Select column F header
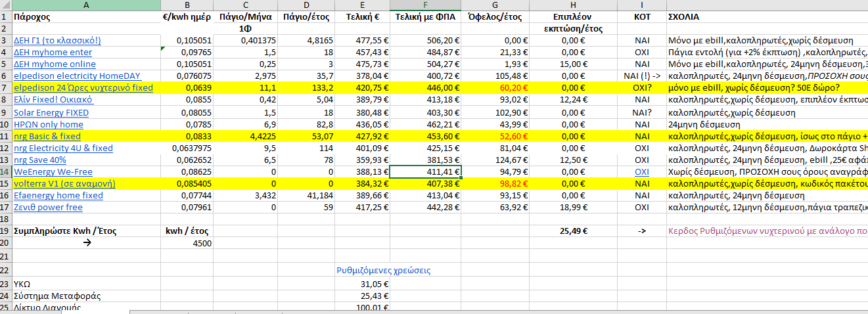868x314 pixels. (x=425, y=5)
